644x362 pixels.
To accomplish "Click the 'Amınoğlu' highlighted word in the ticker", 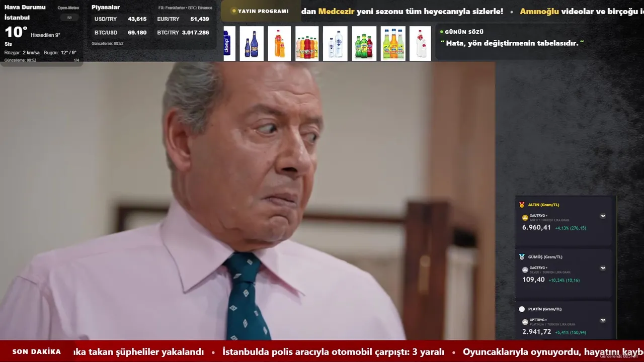I will (x=539, y=11).
